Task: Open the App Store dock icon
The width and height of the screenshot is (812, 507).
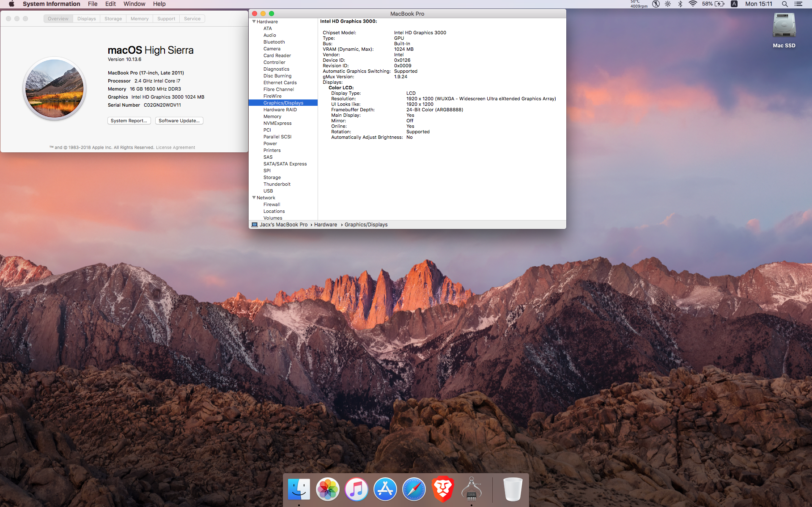Action: pyautogui.click(x=385, y=489)
